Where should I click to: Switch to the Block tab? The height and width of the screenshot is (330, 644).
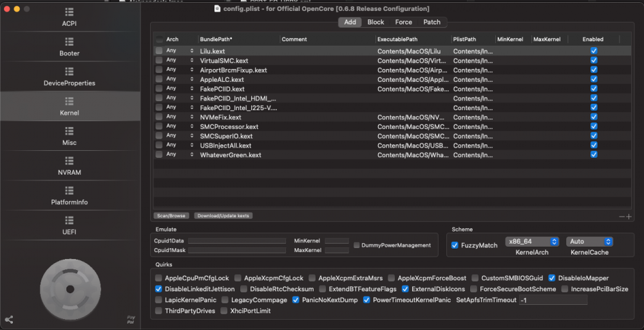pos(376,22)
